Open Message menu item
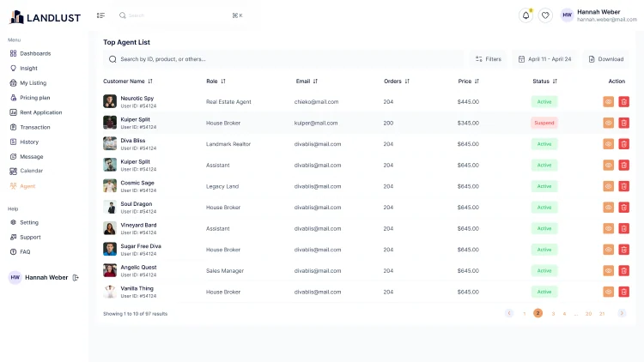 point(27,157)
